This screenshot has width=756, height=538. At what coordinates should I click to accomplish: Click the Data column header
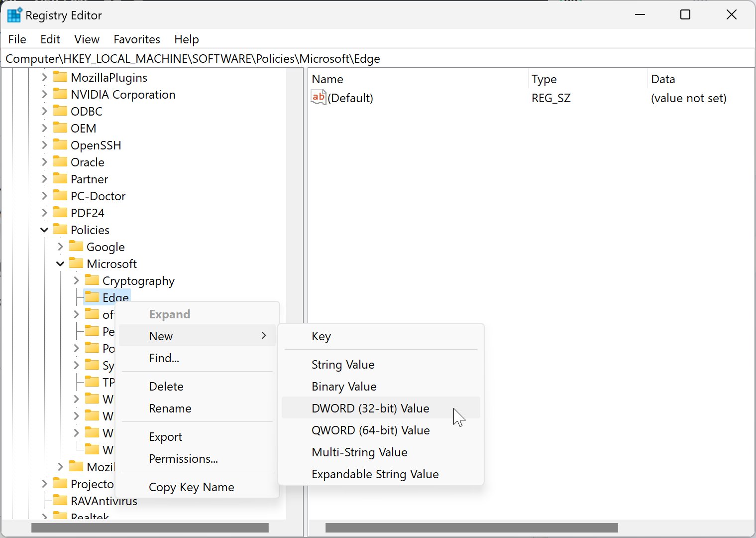(x=701, y=79)
